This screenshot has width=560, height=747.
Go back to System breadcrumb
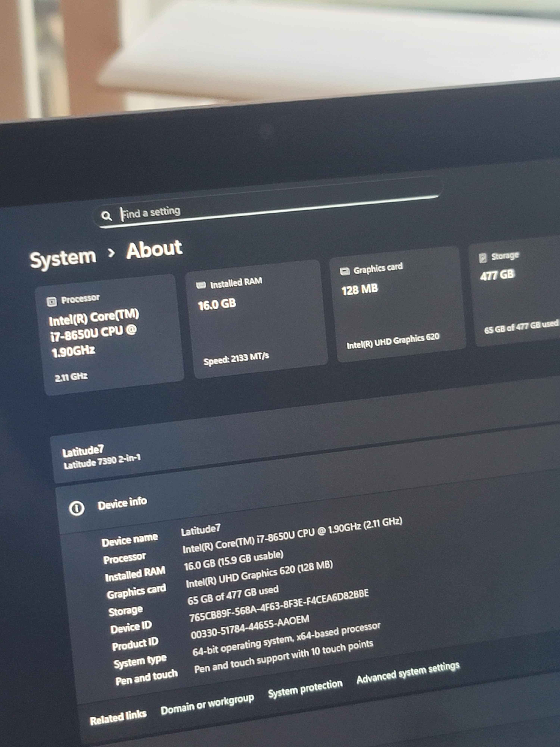[x=63, y=259]
